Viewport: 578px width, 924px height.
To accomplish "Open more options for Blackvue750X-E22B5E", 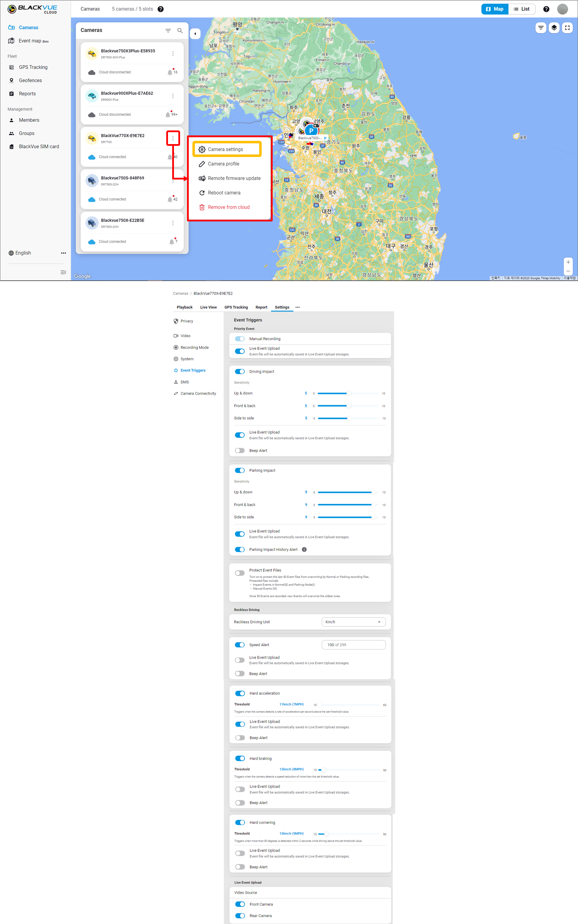I will tap(173, 223).
